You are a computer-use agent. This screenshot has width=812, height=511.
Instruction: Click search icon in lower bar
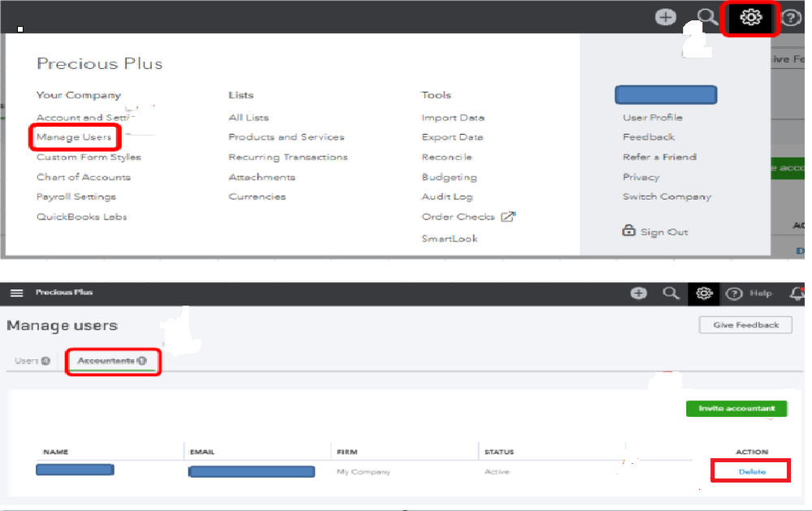pos(671,293)
